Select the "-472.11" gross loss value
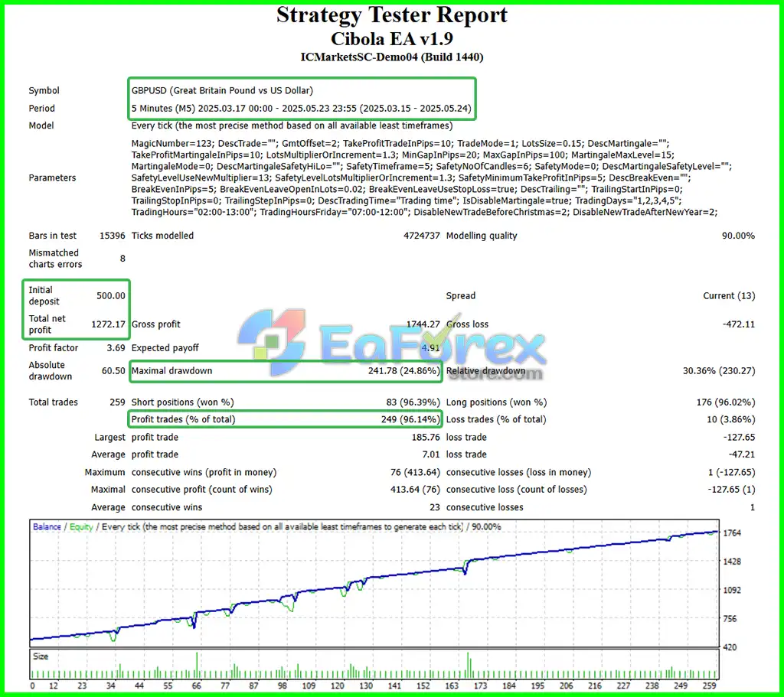 point(739,324)
